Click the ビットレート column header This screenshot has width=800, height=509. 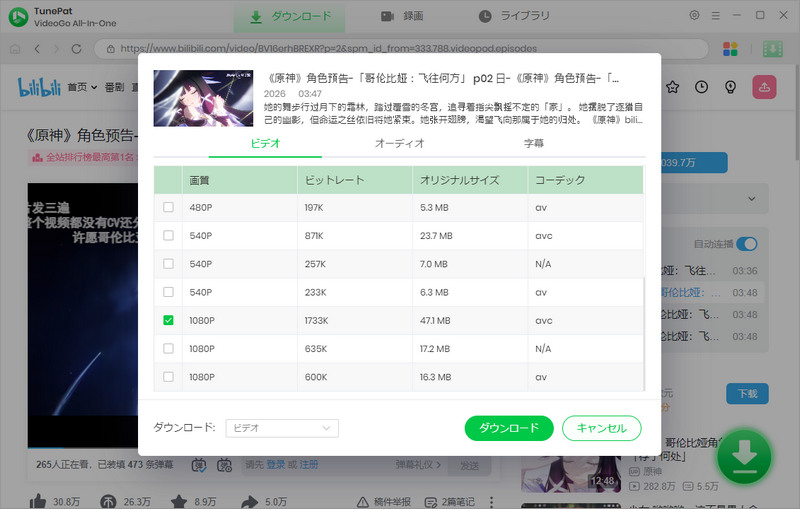click(355, 180)
